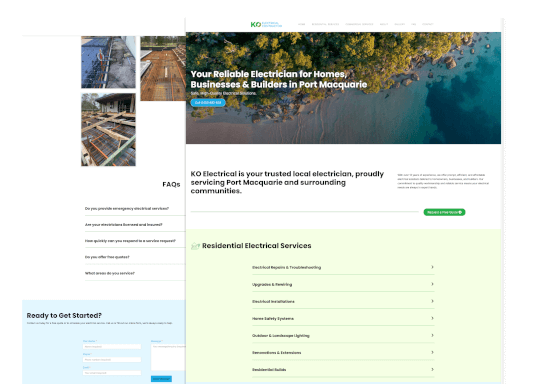538x384 pixels.
Task: Click the blue Call button in the hero
Action: [x=208, y=103]
